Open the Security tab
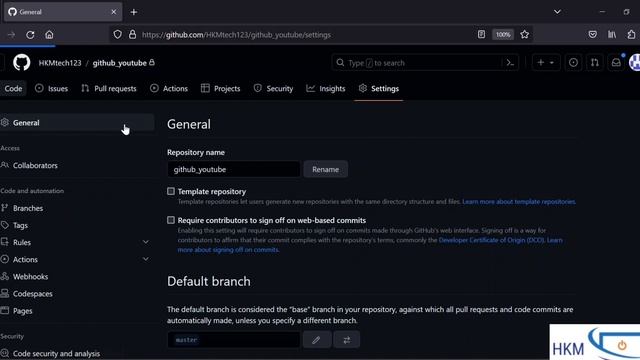The width and height of the screenshot is (640, 360). [x=273, y=89]
